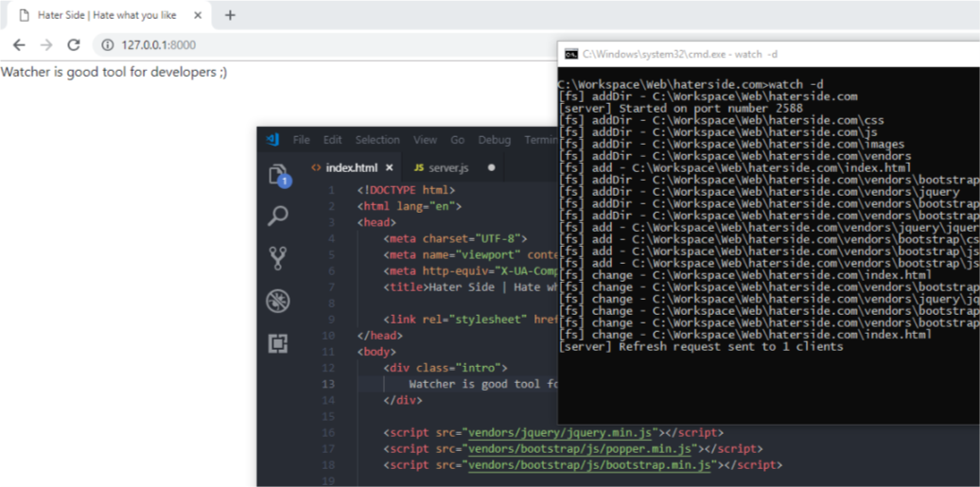Screen dimensions: 980x487
Task: Click the bootstrap.min.js script path link
Action: coord(590,465)
